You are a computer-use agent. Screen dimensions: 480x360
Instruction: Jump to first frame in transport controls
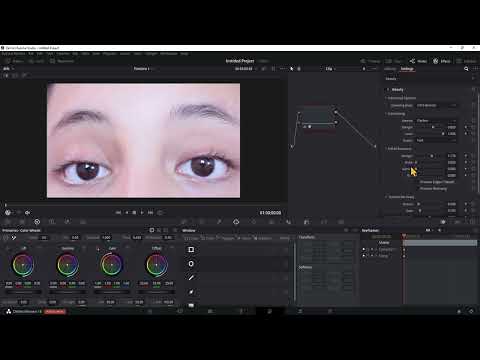click(118, 212)
